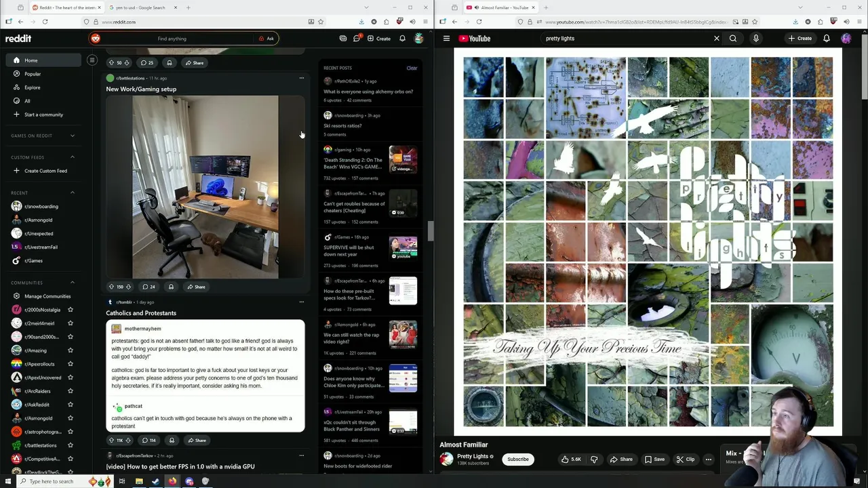Upvote the Catholics and Protestants post

(x=112, y=441)
